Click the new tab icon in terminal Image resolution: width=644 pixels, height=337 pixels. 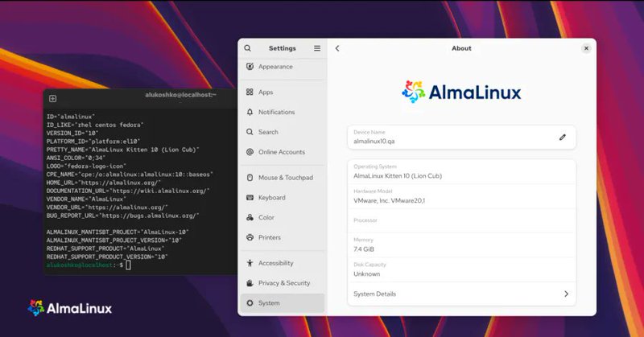coord(53,98)
